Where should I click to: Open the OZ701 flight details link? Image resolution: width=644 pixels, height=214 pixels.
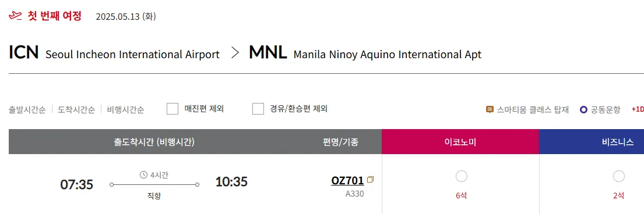pos(347,180)
